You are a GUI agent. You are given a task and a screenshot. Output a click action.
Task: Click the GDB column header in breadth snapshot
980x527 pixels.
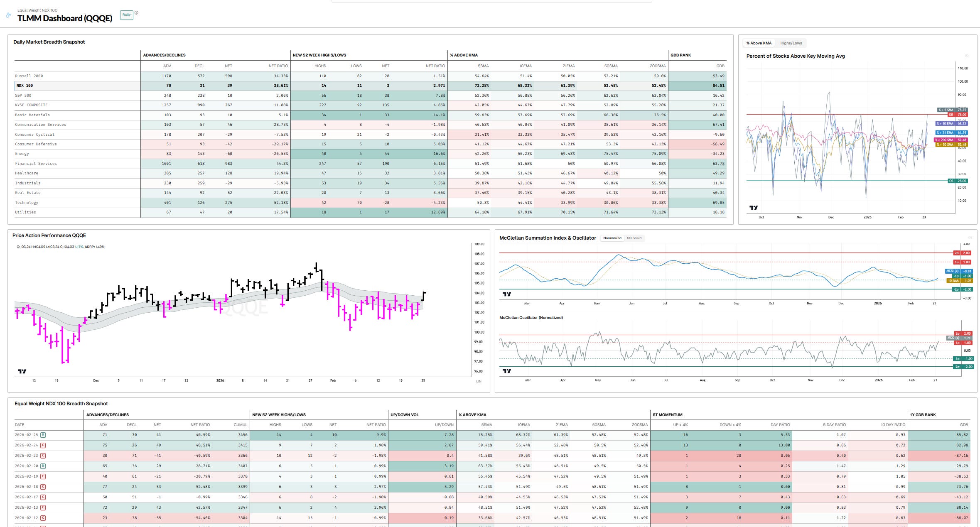pyautogui.click(x=720, y=66)
